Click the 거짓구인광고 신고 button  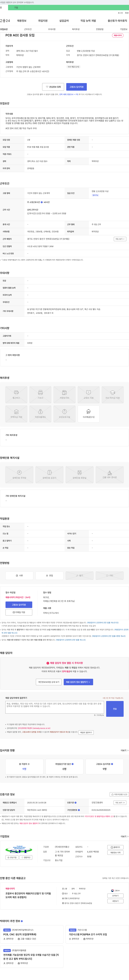tap(119, 794)
